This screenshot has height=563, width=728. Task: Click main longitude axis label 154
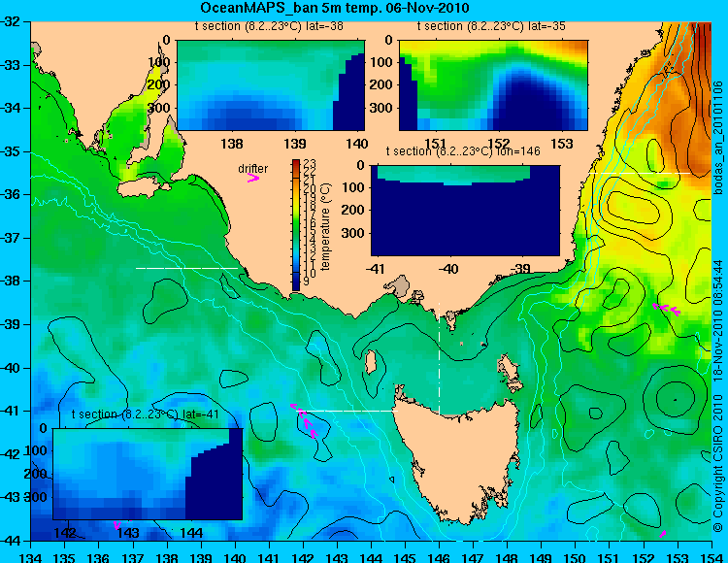[711, 557]
